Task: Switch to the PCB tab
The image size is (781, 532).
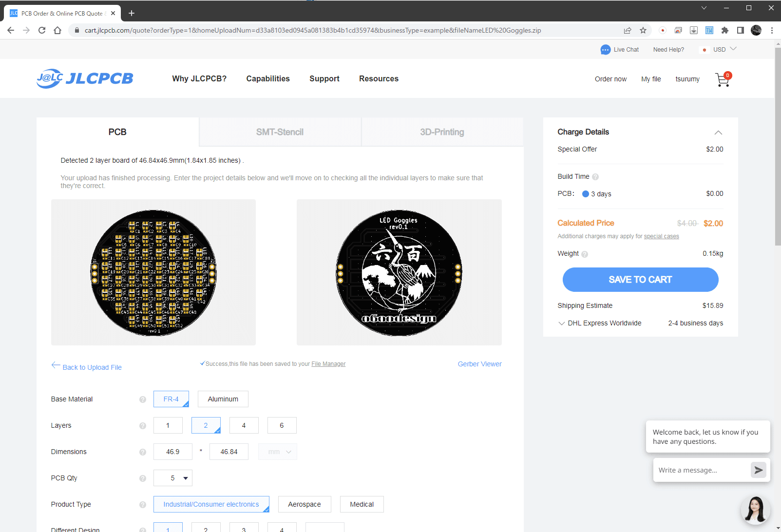Action: click(x=117, y=132)
